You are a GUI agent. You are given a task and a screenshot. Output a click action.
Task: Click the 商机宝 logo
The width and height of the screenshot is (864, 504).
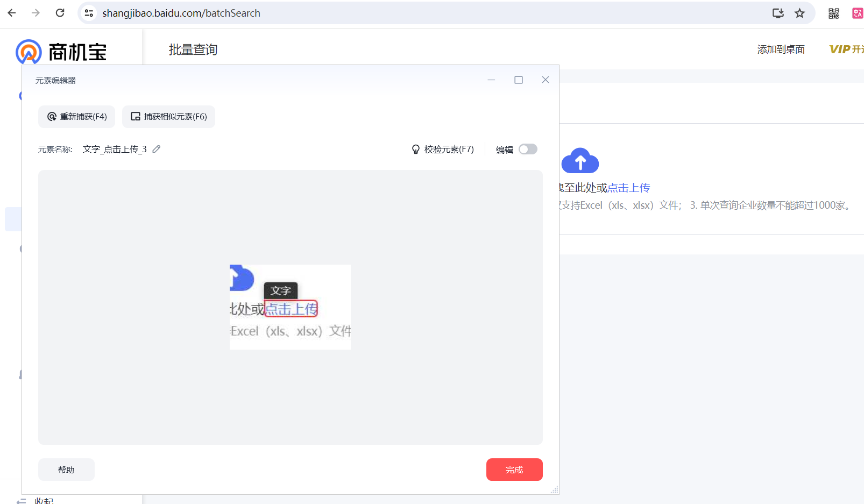pyautogui.click(x=61, y=52)
